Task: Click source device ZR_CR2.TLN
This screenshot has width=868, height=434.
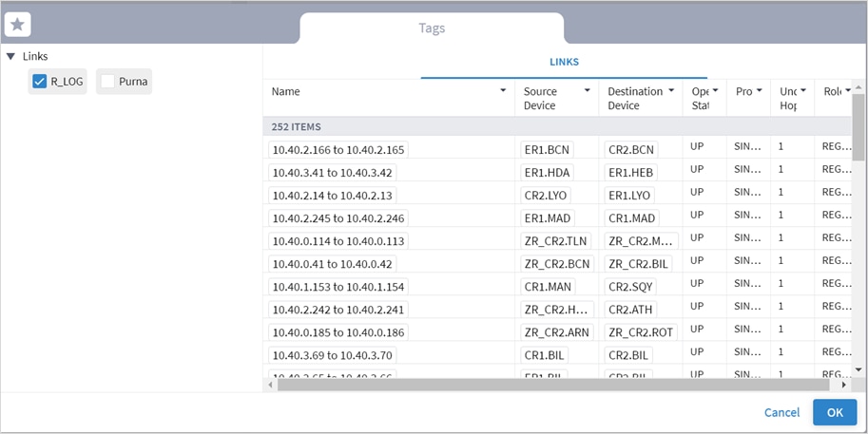Action: point(556,240)
